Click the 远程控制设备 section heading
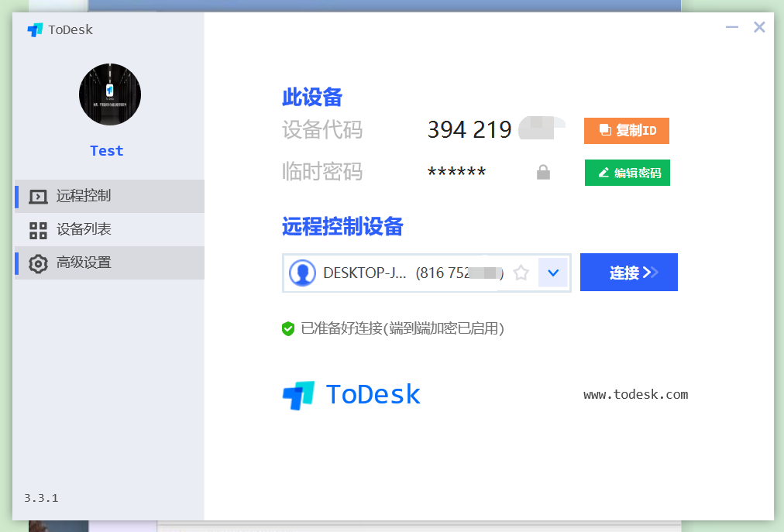The image size is (784, 532). [342, 226]
